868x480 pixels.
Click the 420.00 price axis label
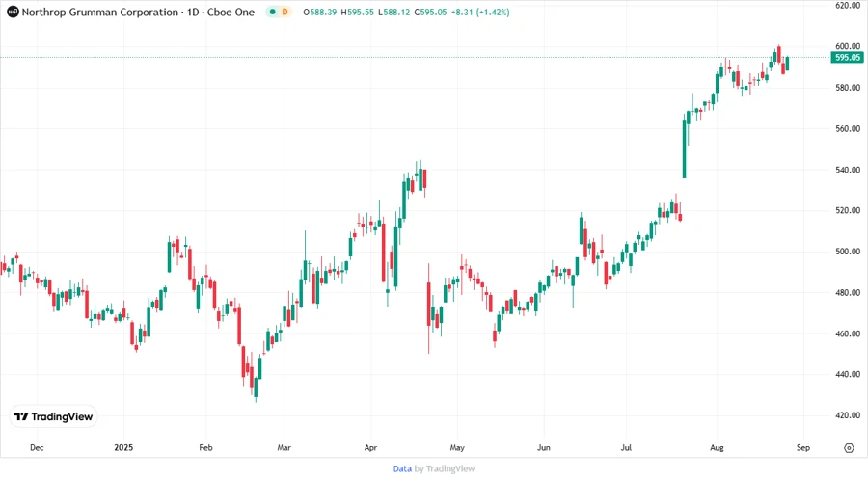coord(848,415)
